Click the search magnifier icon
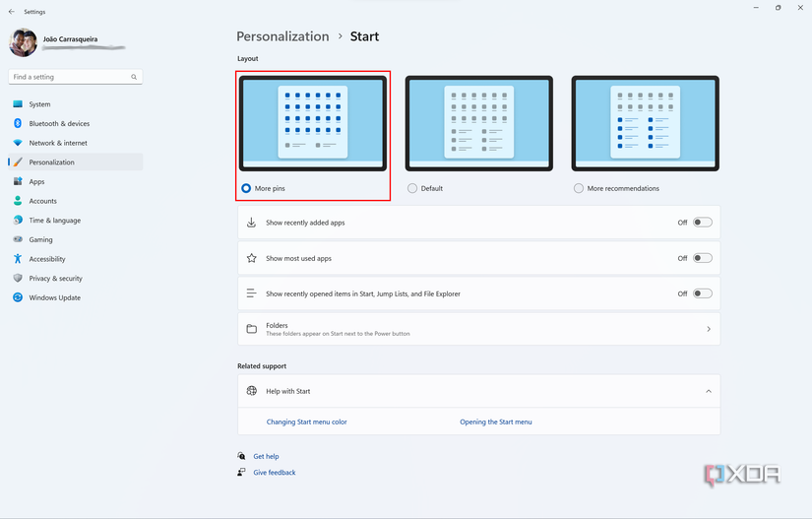This screenshot has width=812, height=519. click(134, 77)
